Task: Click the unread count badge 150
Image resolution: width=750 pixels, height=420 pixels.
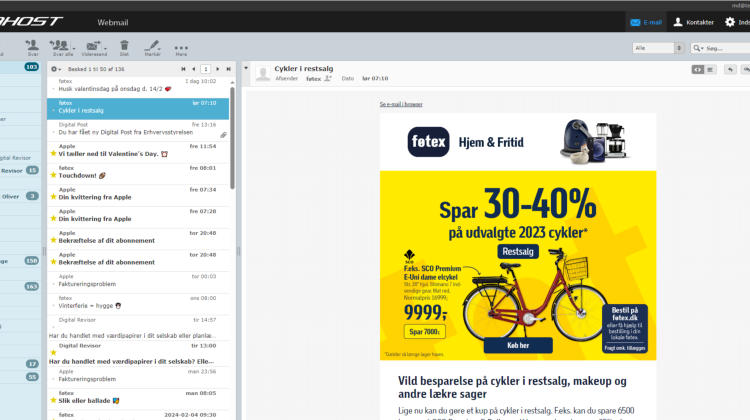Action: pyautogui.click(x=32, y=261)
